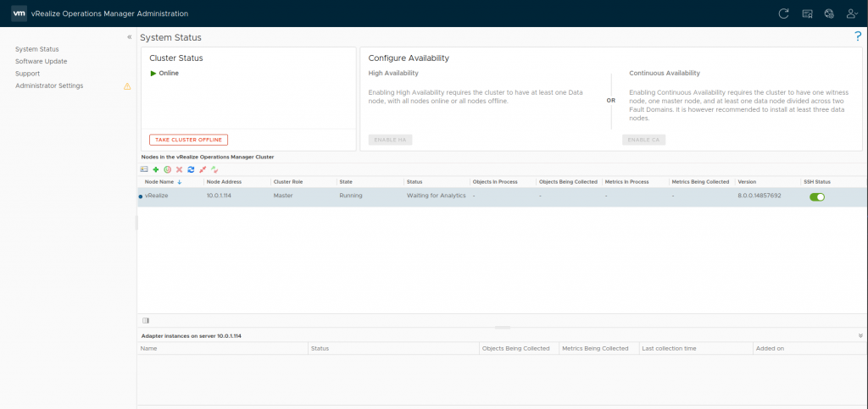Click the green plus add-node icon
The width and height of the screenshot is (868, 409).
point(156,169)
